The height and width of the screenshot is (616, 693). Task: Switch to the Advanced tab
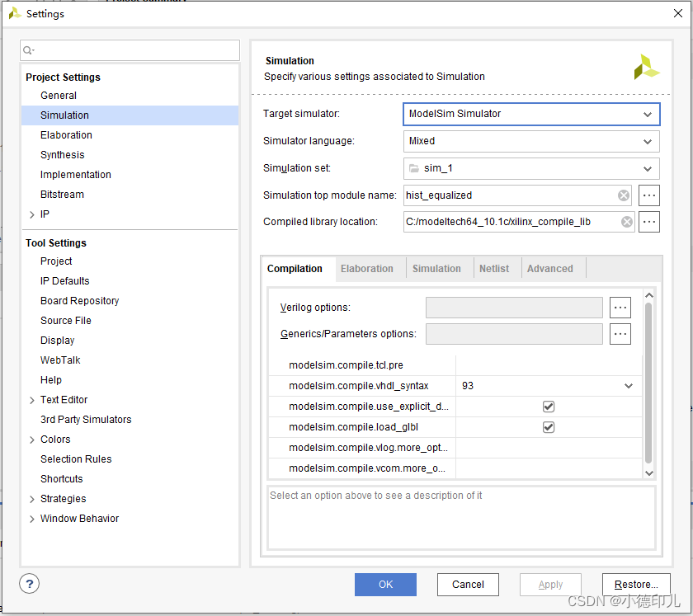[x=549, y=269]
